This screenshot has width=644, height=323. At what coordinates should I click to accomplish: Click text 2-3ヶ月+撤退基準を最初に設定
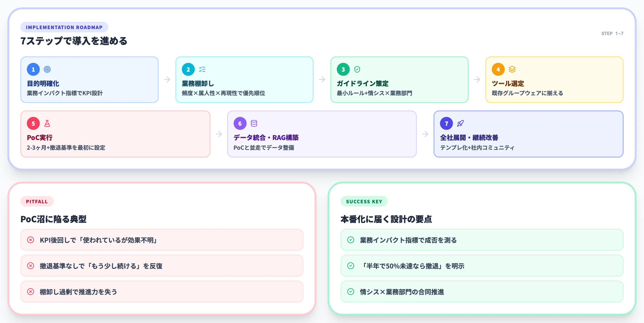[66, 147]
